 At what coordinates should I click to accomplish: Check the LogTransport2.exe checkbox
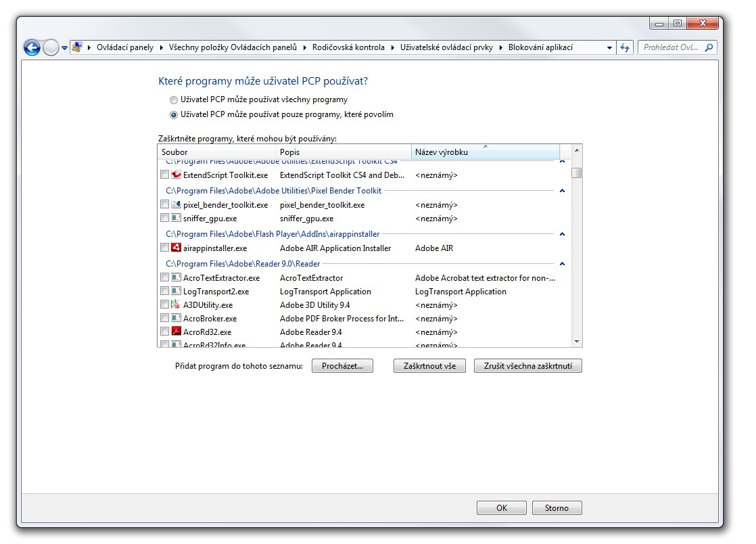tap(164, 292)
